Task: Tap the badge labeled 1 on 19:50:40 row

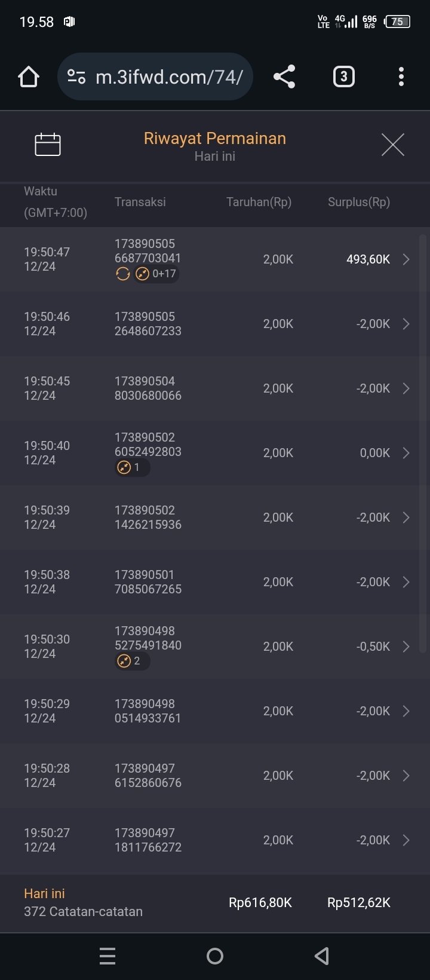Action: 131,467
